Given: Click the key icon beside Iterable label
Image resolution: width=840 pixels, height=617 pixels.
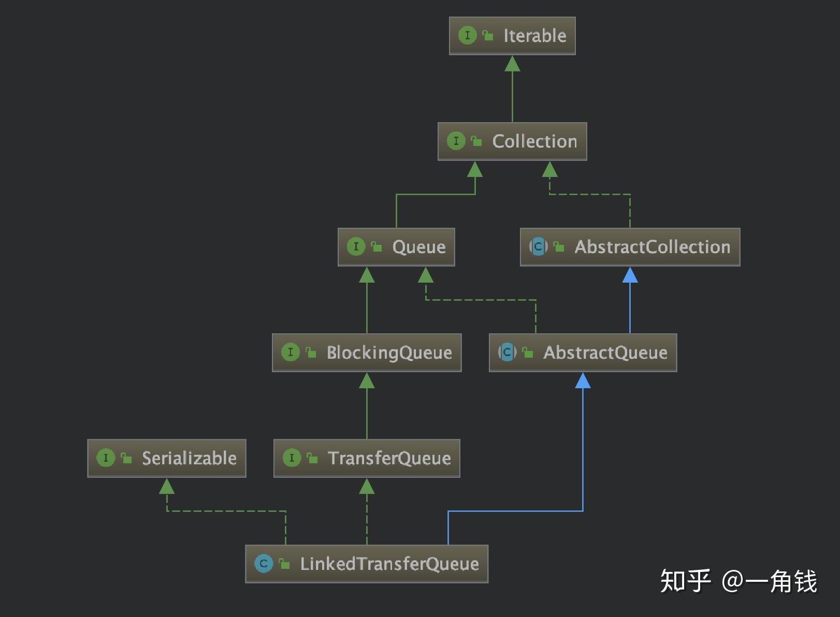Looking at the screenshot, I should click(x=487, y=35).
